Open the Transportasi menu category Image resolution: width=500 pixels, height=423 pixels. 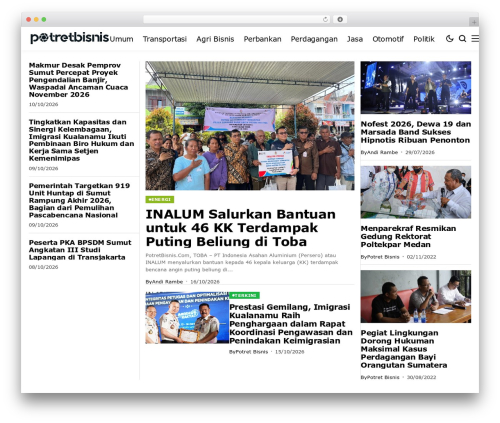click(165, 39)
